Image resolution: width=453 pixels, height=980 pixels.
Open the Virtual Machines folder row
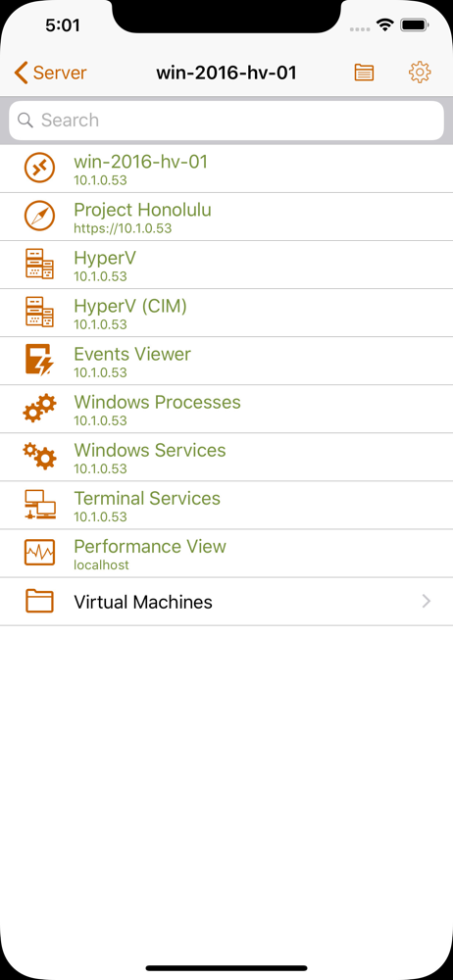point(226,602)
